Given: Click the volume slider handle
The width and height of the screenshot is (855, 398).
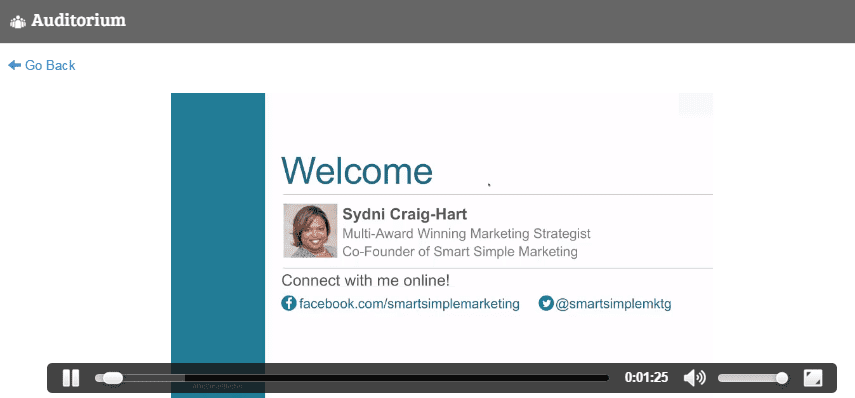Looking at the screenshot, I should (x=781, y=378).
